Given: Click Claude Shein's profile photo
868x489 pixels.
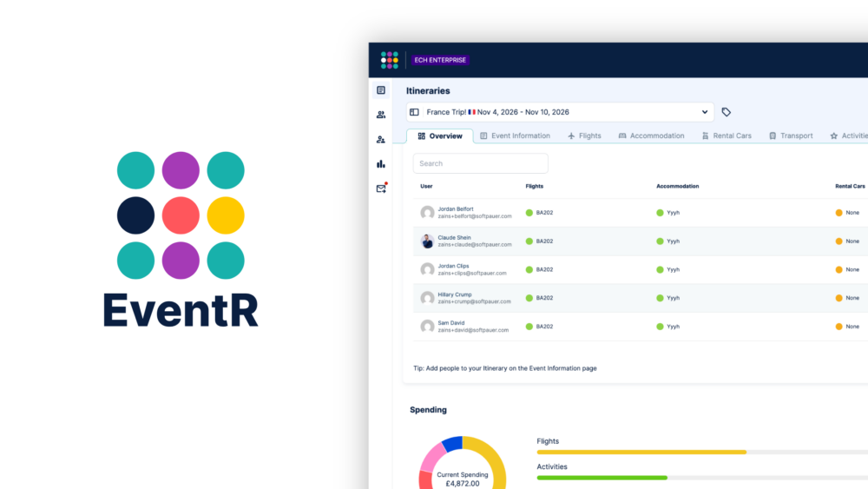Looking at the screenshot, I should [427, 241].
